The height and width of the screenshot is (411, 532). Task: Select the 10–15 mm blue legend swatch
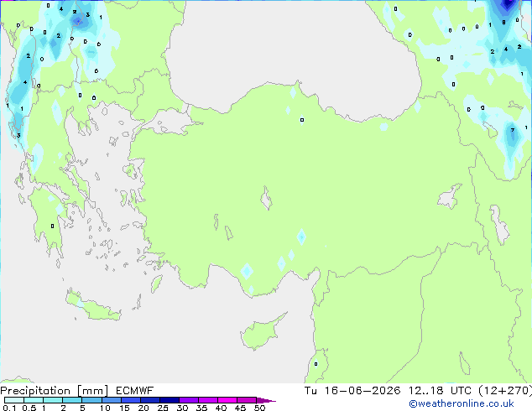[x=111, y=400]
